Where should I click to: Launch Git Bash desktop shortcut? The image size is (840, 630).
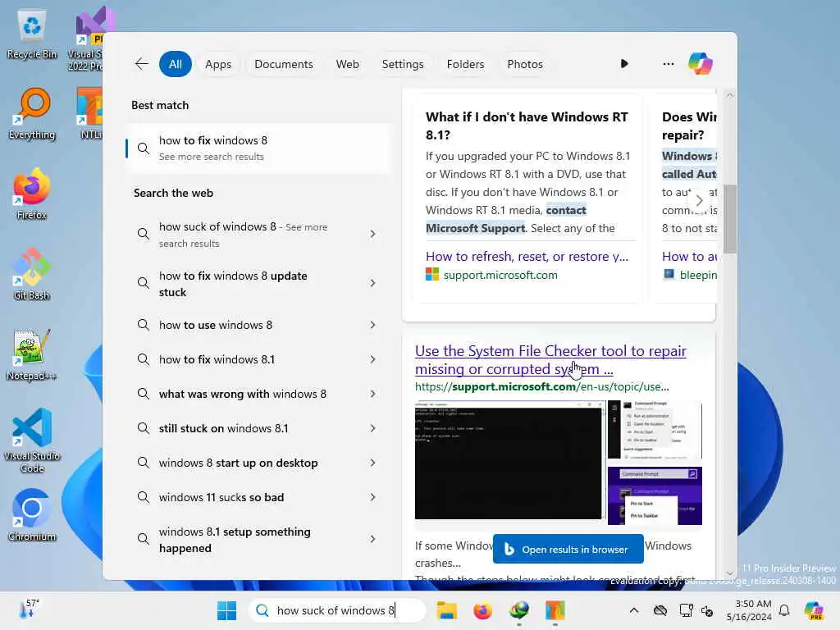[32, 274]
